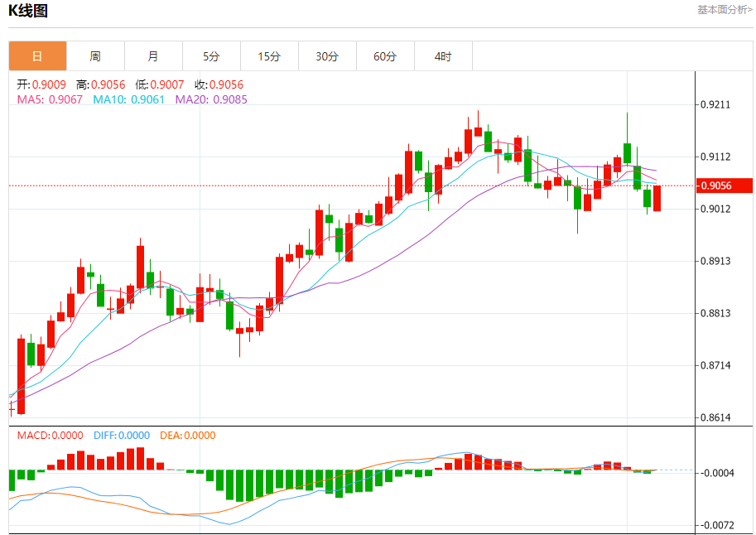Click the K线图 heading
This screenshot has height=535, width=756.
(28, 11)
